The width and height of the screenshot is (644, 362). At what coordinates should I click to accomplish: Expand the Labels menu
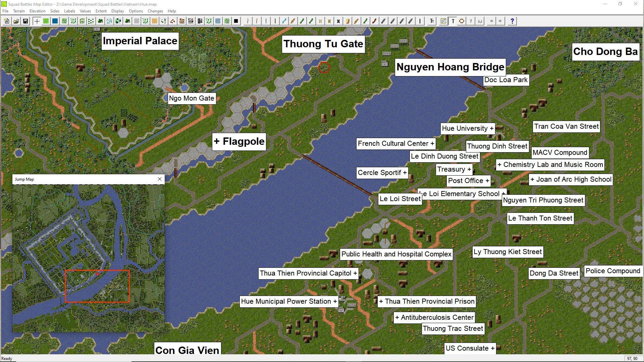click(69, 11)
